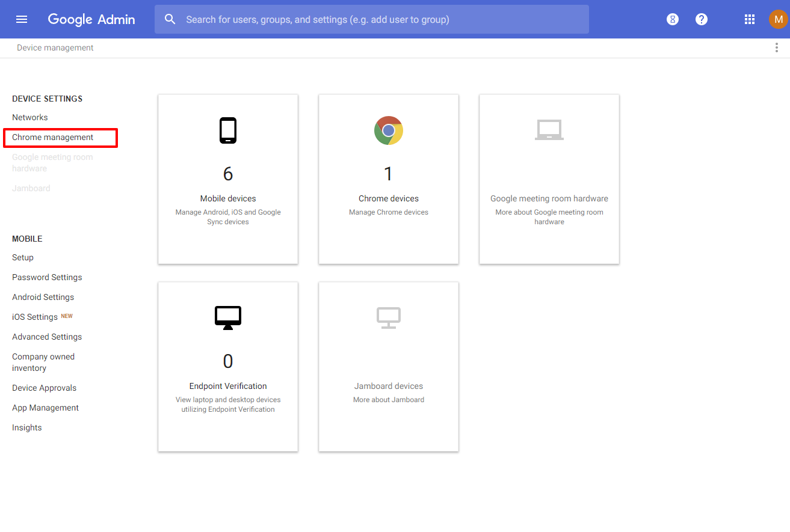Image resolution: width=790 pixels, height=532 pixels.
Task: Click the laptop meeting room hardware icon
Action: tap(549, 130)
